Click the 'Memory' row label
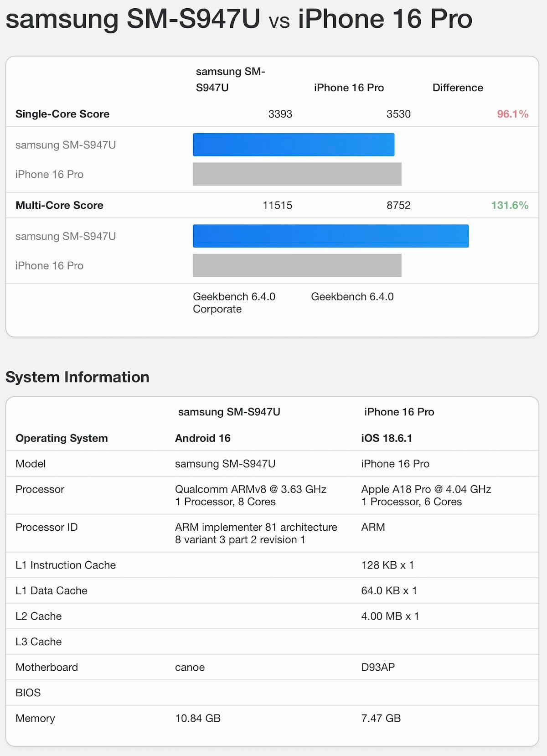Viewport: 547px width, 756px height. click(35, 718)
